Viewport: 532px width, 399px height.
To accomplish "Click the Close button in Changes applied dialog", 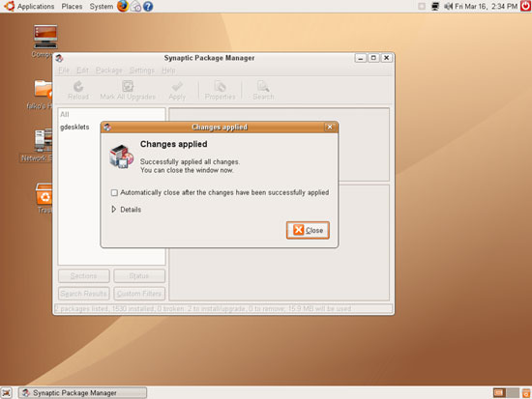I will [308, 230].
